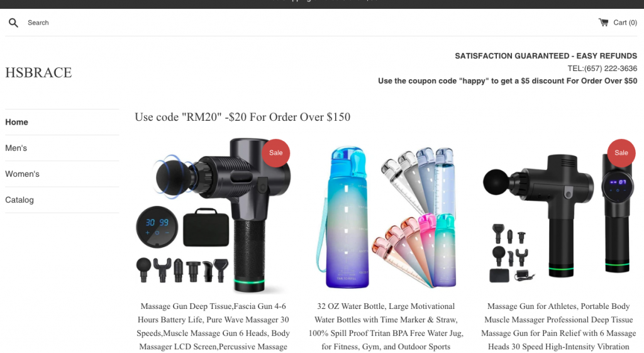644x353 pixels.
Task: Click the 32 OZ Water Bottle title link
Action: coord(386,327)
